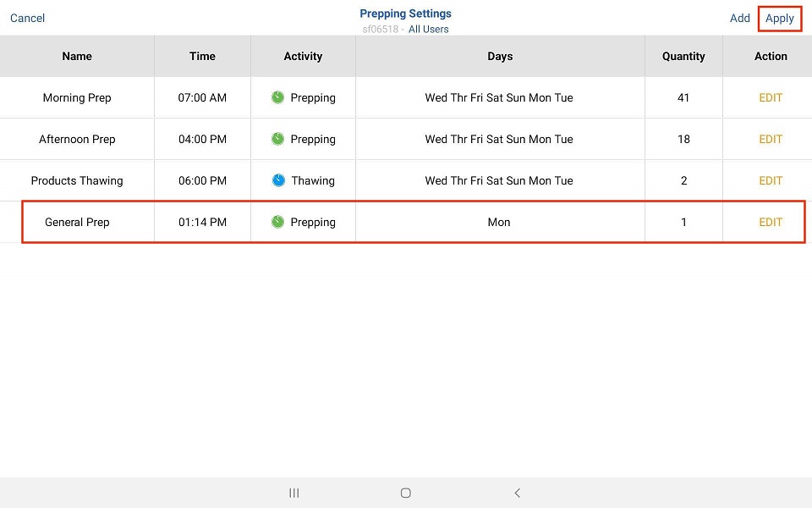The height and width of the screenshot is (508, 812).
Task: Edit the Morning Prep entry
Action: tap(770, 97)
